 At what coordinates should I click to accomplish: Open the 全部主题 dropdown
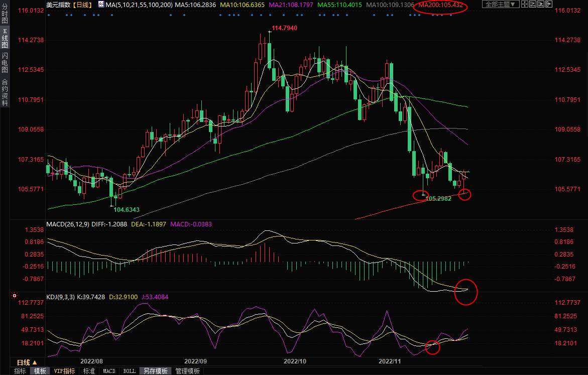tap(500, 5)
